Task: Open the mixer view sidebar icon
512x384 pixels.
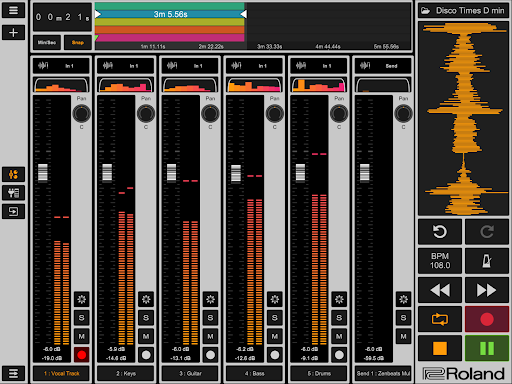Action: pos(13,174)
